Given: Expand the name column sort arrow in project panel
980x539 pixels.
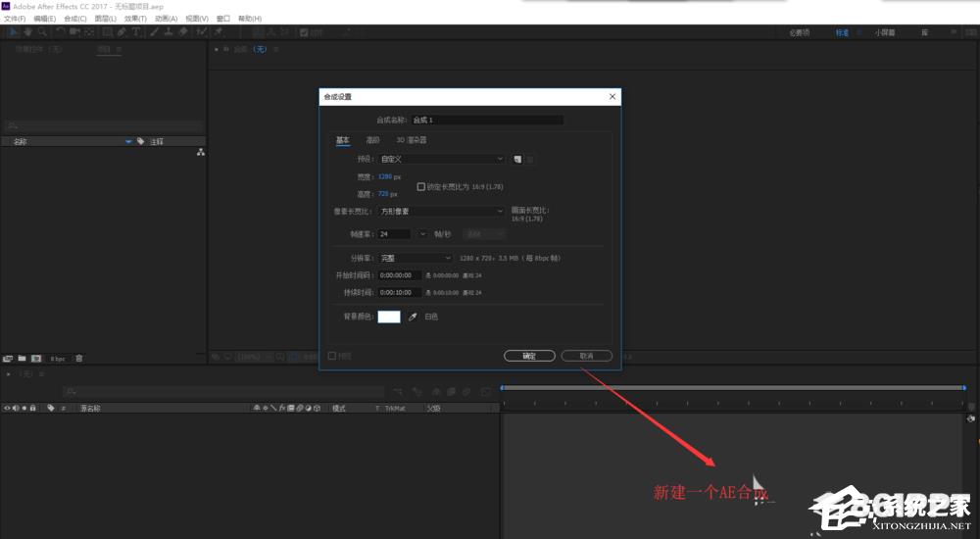Looking at the screenshot, I should pos(128,141).
